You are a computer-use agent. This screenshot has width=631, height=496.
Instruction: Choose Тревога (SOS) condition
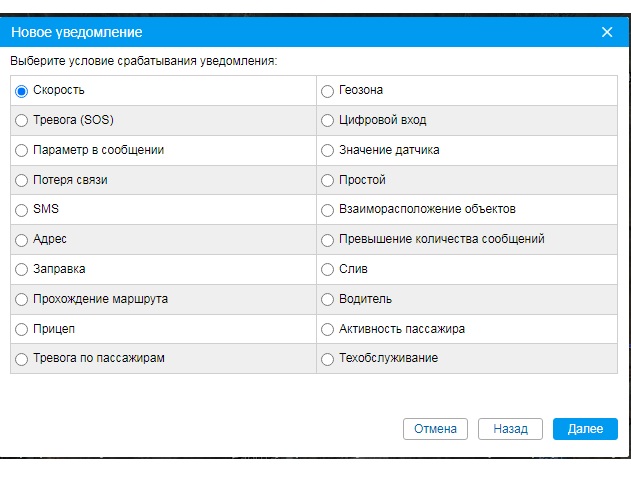click(22, 121)
